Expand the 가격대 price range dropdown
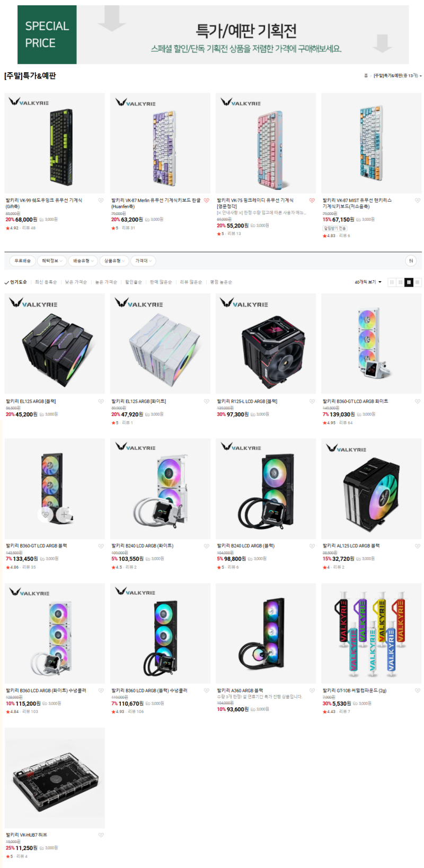This screenshot has height=868, width=424. pyautogui.click(x=143, y=261)
